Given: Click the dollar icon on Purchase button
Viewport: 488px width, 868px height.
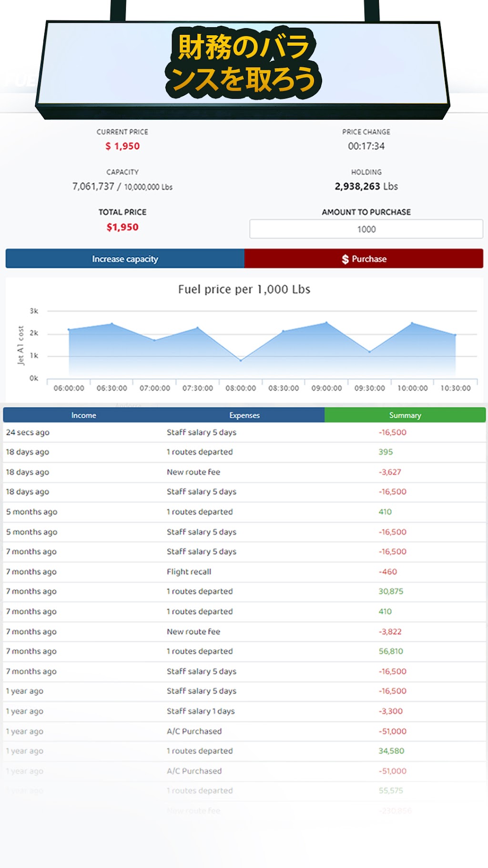Looking at the screenshot, I should click(x=345, y=259).
